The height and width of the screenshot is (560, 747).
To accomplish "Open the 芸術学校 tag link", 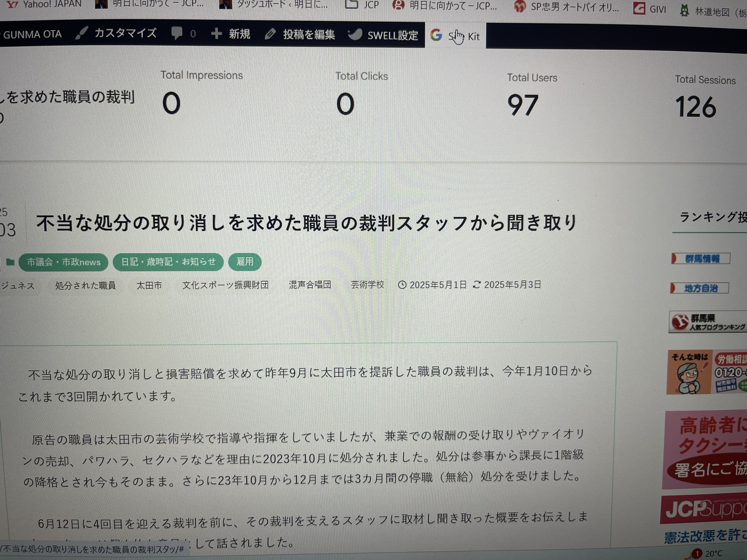I will pyautogui.click(x=367, y=284).
